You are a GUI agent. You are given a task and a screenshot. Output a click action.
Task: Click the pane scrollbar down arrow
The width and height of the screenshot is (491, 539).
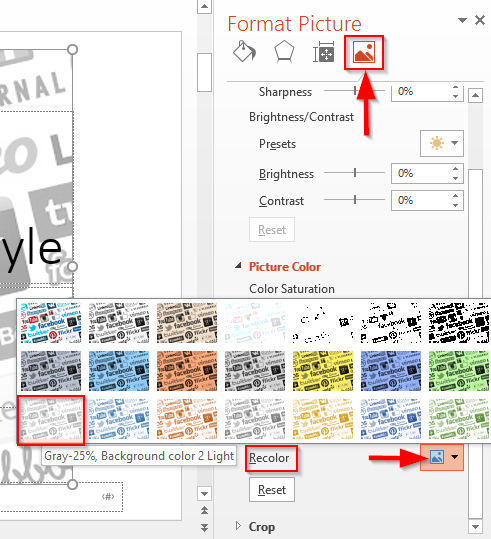475,526
